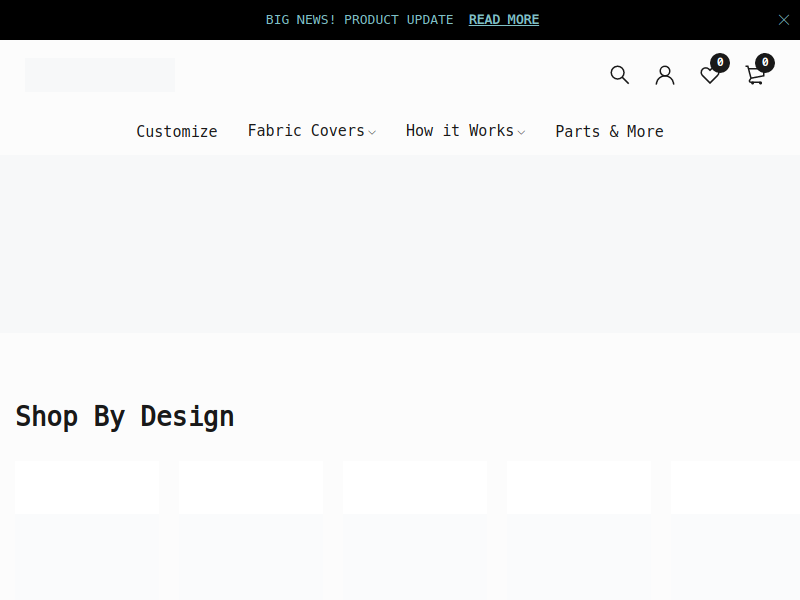Screen dimensions: 800x600
Task: View the wishlist heart icon
Action: [710, 75]
